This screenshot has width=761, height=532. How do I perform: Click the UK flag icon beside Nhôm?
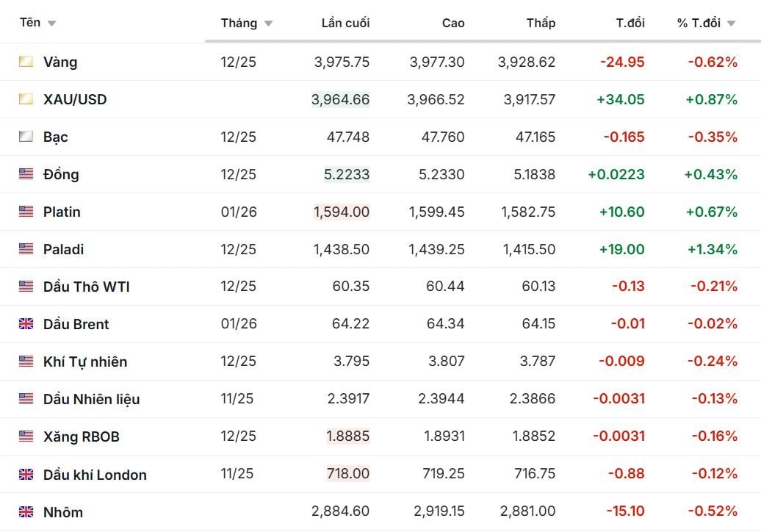pos(26,512)
